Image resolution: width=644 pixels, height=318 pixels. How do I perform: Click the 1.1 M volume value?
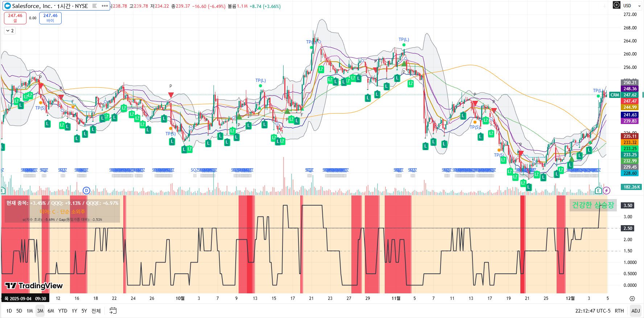click(x=242, y=6)
